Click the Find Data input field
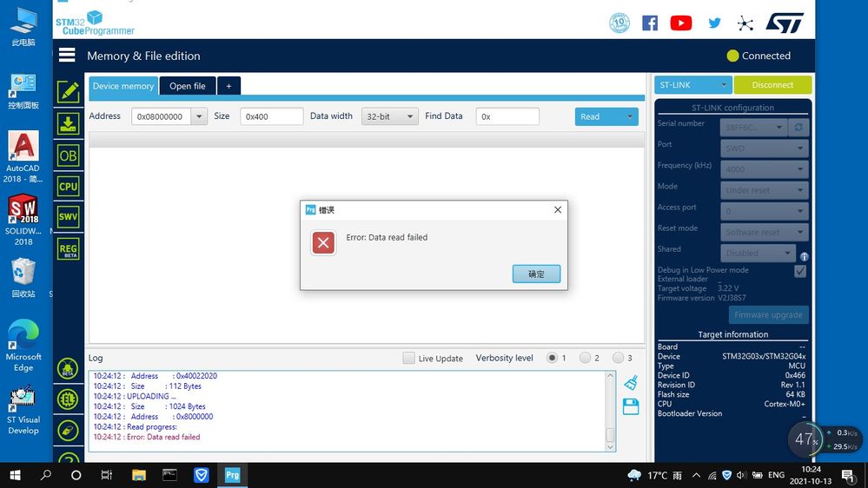 pos(507,116)
